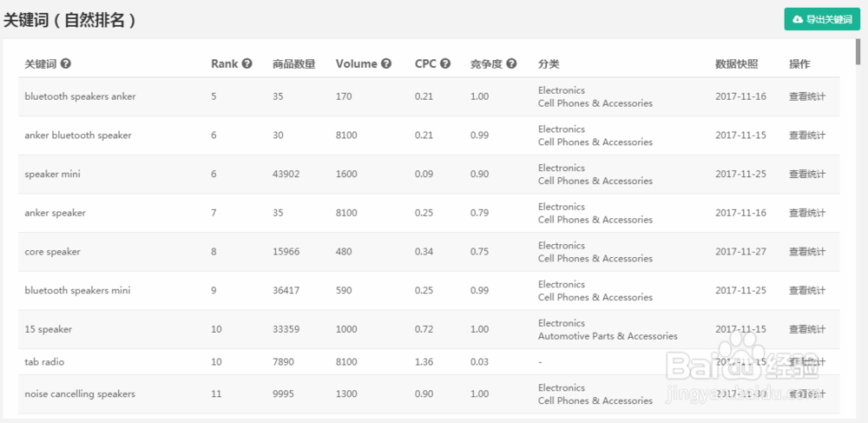
Task: Open 查看统计 for 15 speaker row
Action: coord(806,329)
